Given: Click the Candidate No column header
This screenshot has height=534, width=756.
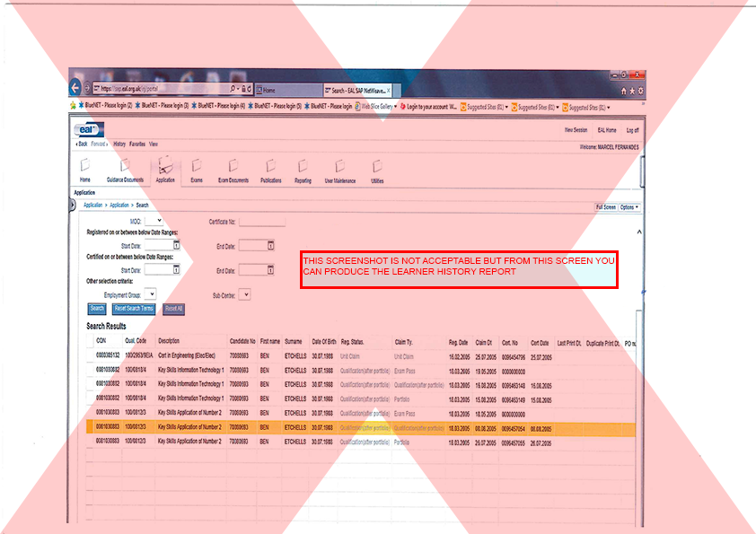Looking at the screenshot, I should click(x=242, y=341).
